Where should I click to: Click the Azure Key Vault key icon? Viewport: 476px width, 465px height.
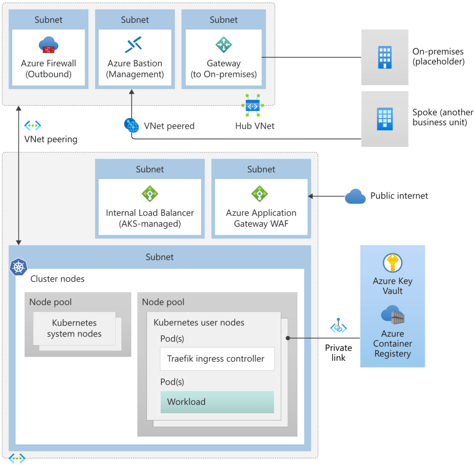click(392, 263)
